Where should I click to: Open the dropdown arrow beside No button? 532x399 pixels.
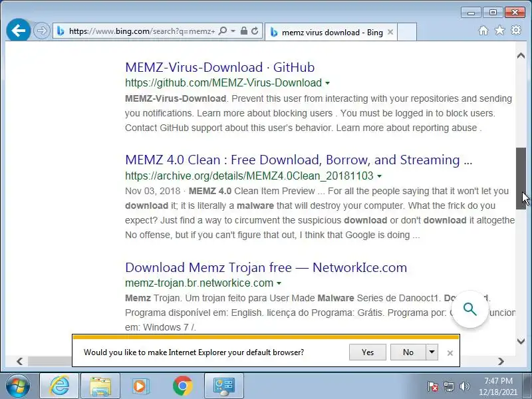[x=432, y=352]
